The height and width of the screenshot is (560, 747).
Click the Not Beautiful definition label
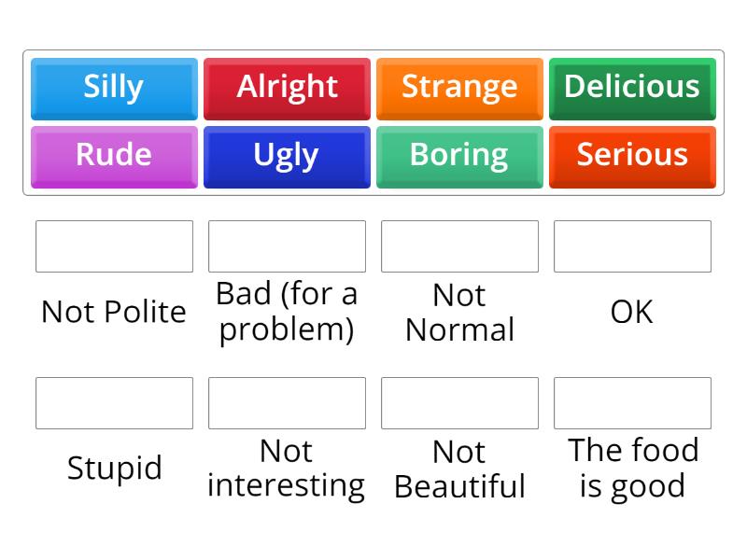tap(459, 469)
